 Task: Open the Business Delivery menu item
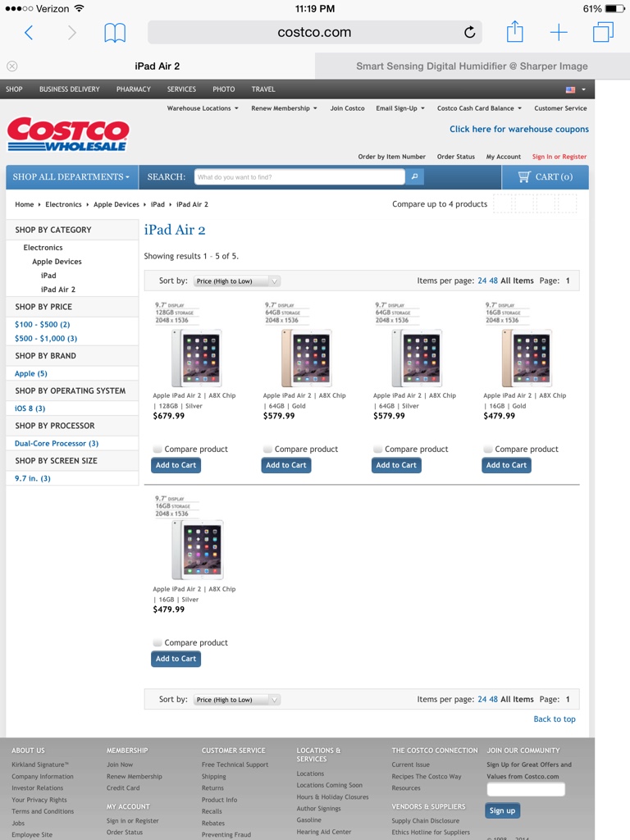click(x=70, y=89)
